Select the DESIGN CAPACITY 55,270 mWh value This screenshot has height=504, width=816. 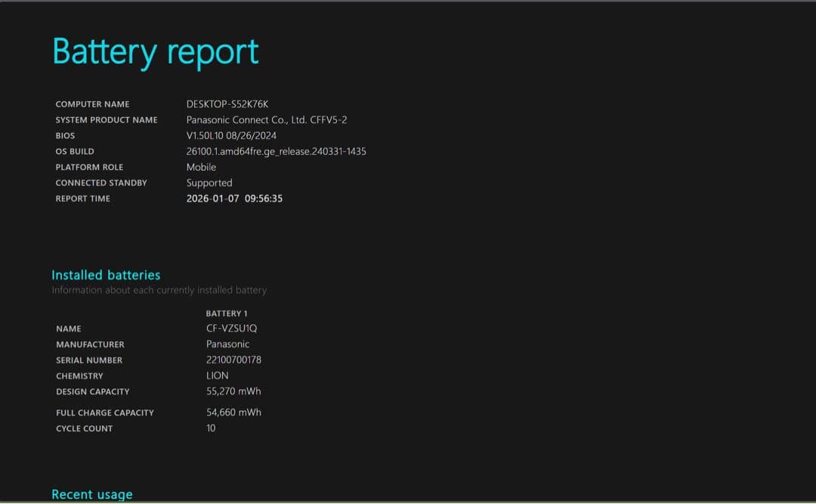pos(233,391)
